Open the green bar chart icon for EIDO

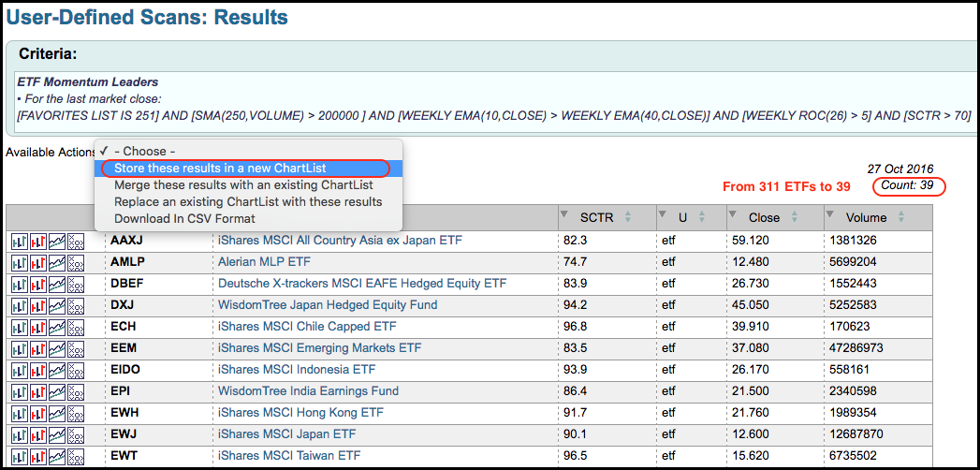[x=20, y=370]
